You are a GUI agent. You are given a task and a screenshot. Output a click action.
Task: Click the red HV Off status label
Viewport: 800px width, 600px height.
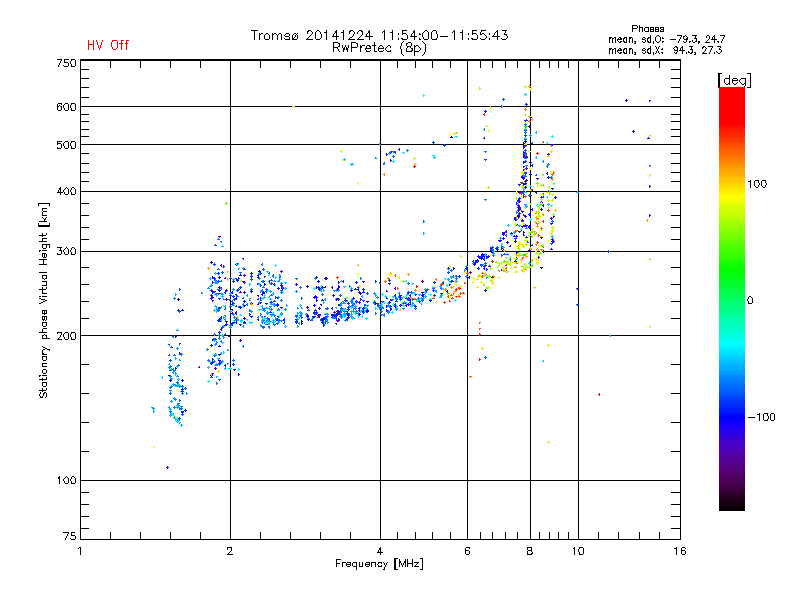108,45
